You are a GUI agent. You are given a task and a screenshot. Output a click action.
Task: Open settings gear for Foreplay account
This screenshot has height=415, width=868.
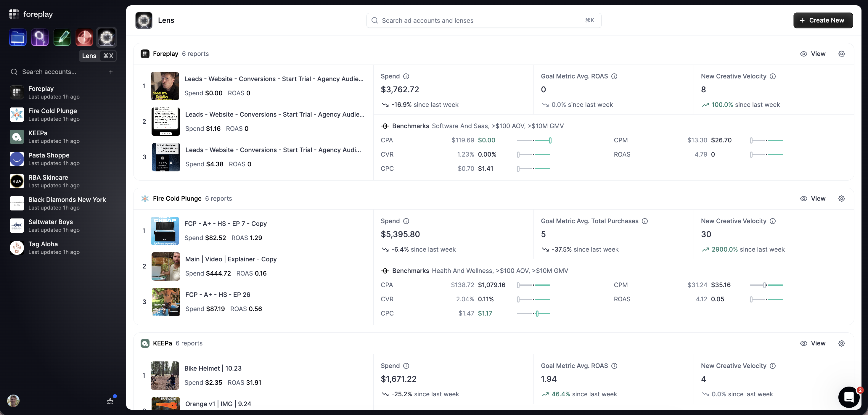pos(841,54)
